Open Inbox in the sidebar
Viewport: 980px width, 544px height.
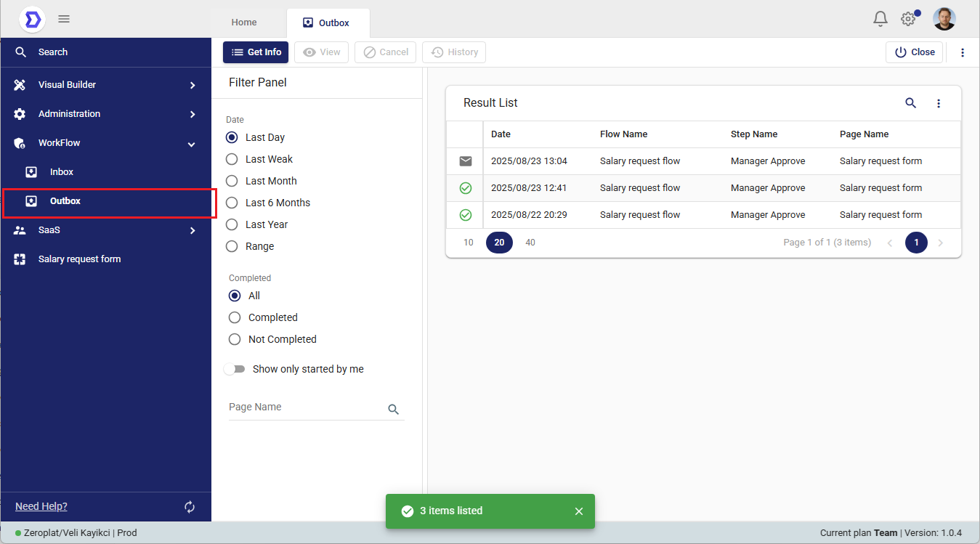click(62, 172)
